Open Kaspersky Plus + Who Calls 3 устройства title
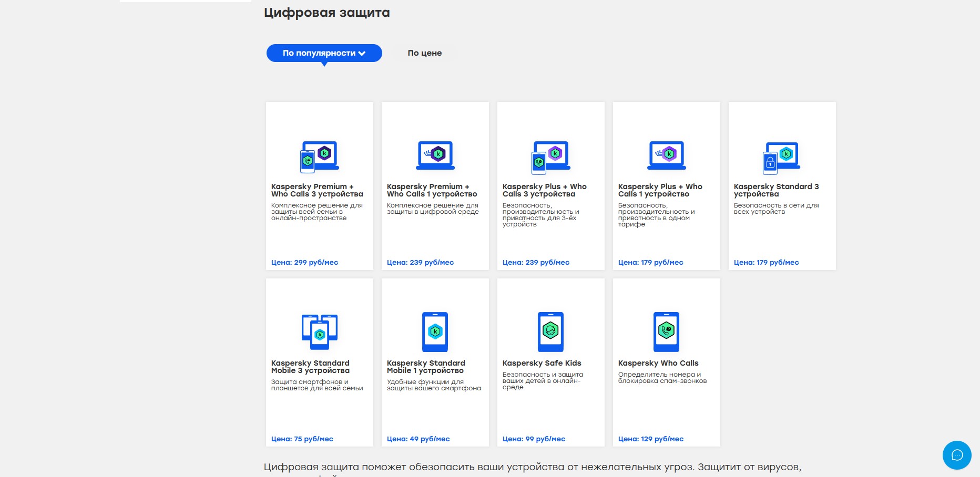 click(x=545, y=190)
